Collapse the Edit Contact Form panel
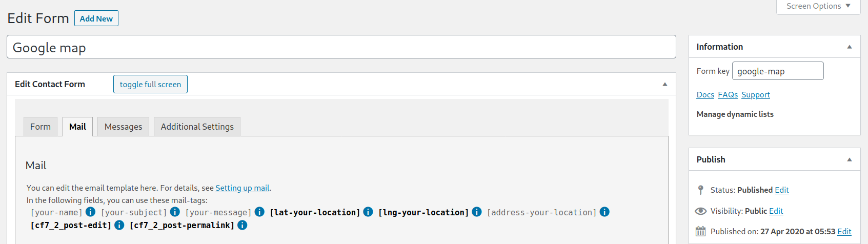The image size is (868, 244). [x=665, y=84]
